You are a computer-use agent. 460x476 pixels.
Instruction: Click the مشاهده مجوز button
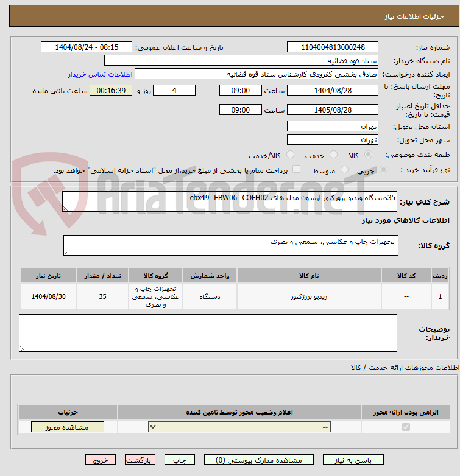[x=68, y=427]
